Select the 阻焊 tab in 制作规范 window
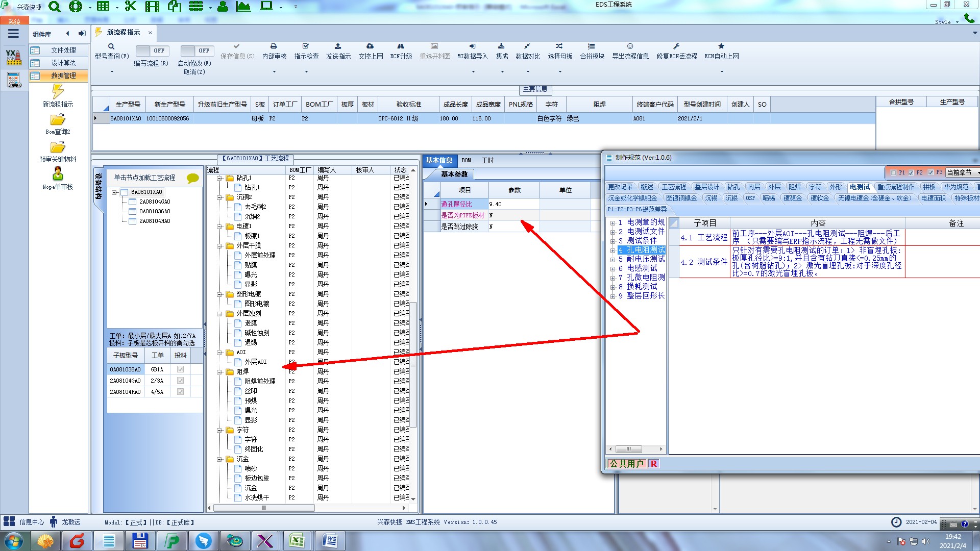 tap(794, 187)
